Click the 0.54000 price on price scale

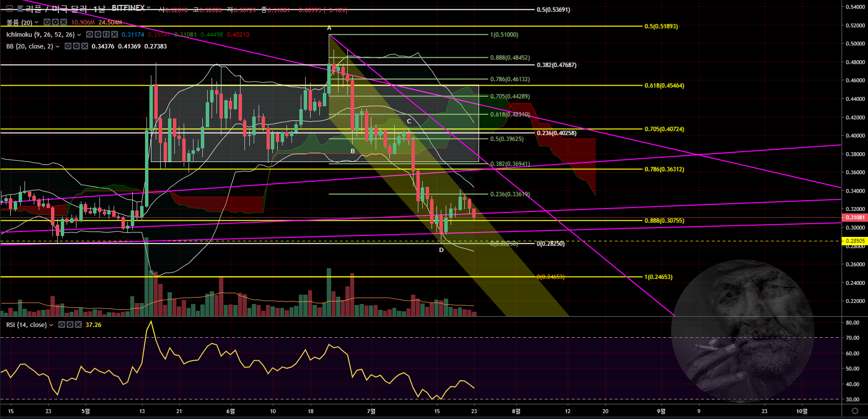pos(855,7)
